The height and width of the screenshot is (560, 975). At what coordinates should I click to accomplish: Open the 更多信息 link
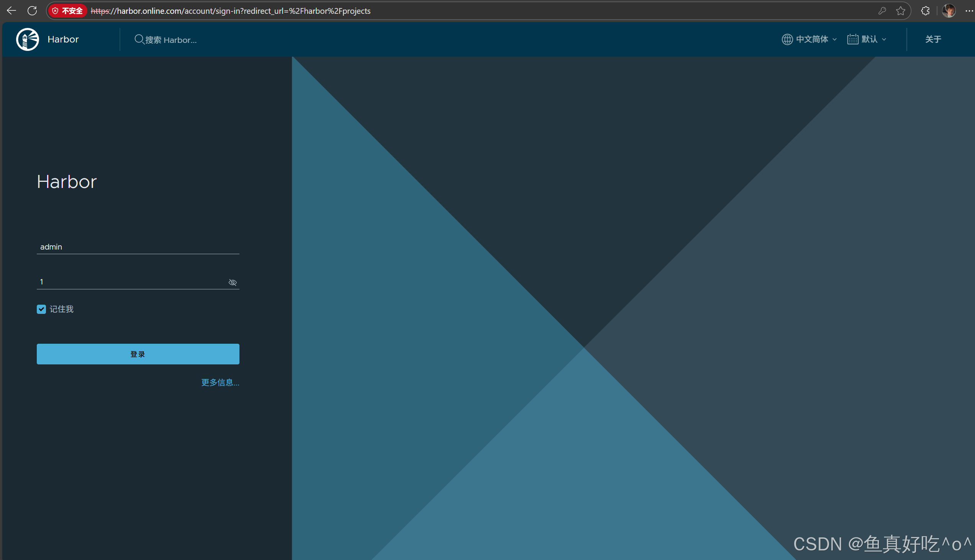[x=220, y=382]
